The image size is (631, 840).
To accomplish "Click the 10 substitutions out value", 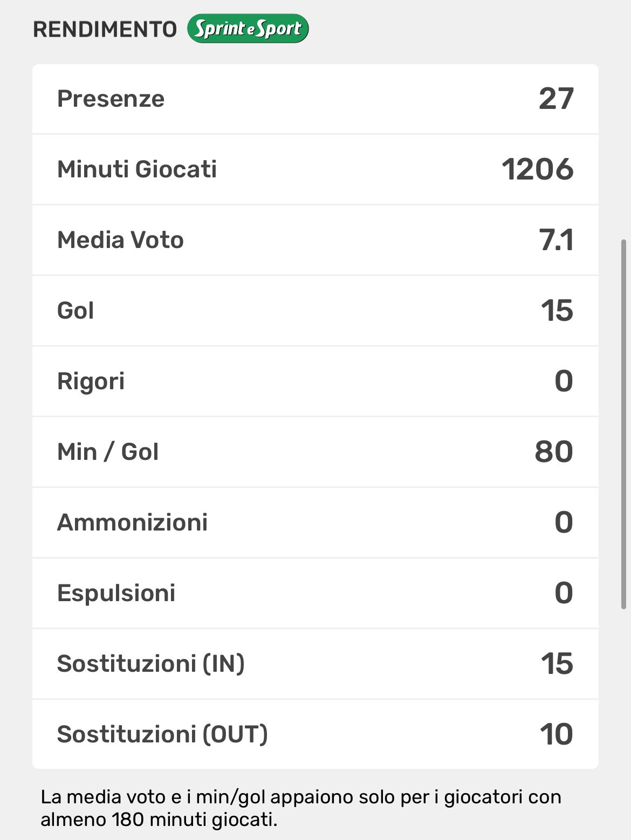I will 557,734.
